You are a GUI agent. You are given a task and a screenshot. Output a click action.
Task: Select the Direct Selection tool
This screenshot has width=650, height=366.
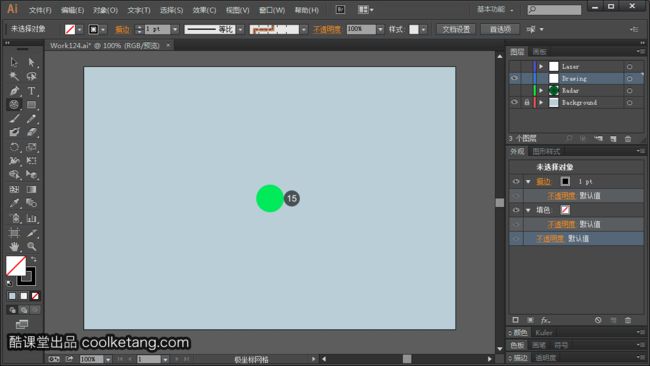point(31,62)
